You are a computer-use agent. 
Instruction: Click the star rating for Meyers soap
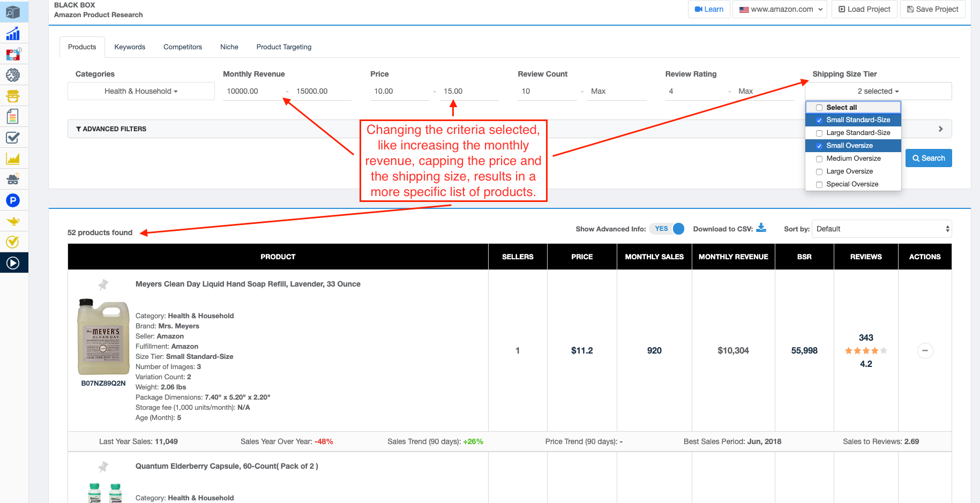(x=866, y=351)
